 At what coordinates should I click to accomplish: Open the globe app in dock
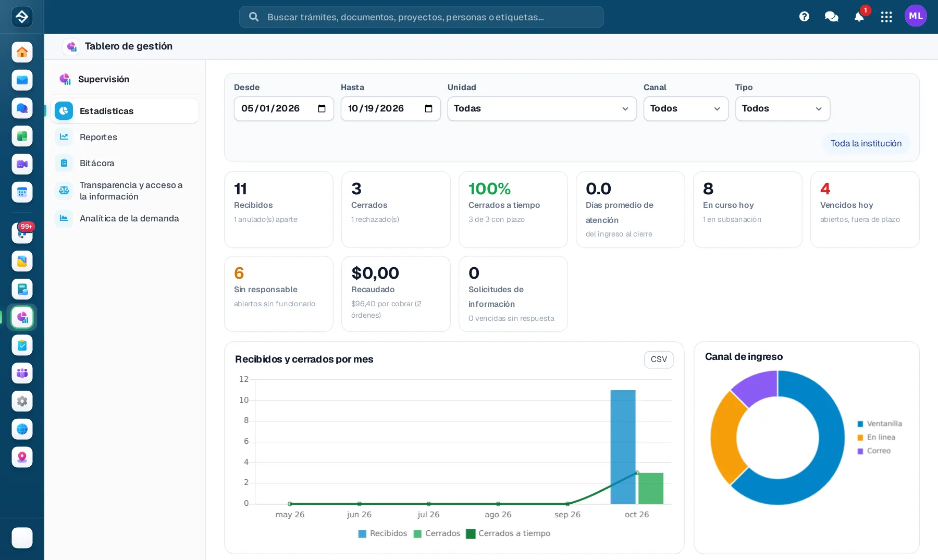[22, 429]
